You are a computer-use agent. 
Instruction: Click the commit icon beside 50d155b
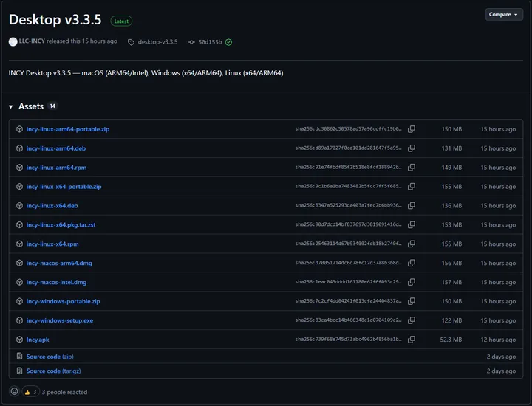point(191,42)
